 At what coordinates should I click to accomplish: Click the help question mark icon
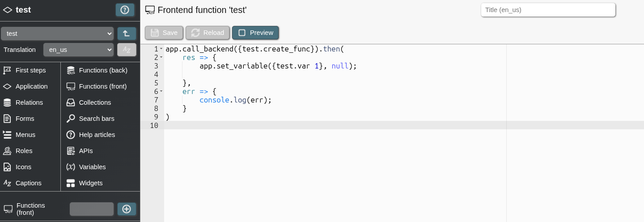[x=125, y=10]
